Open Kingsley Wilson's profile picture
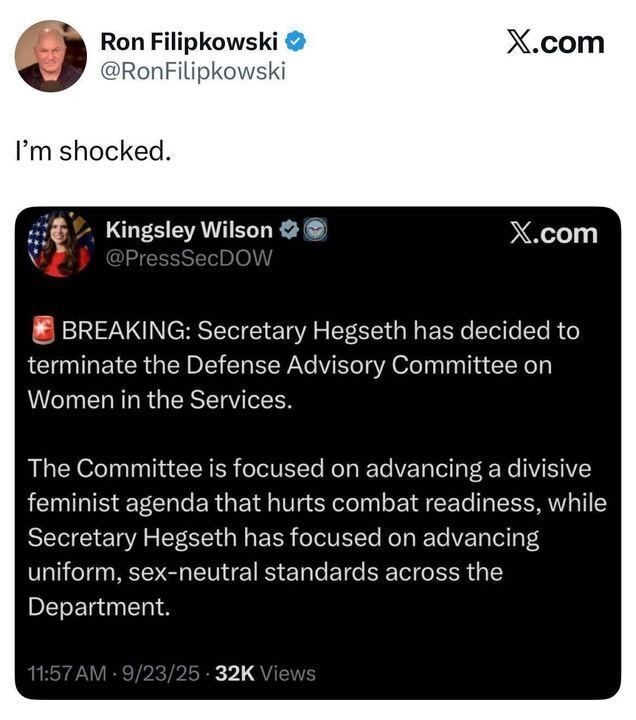The width and height of the screenshot is (636, 720). tap(62, 245)
